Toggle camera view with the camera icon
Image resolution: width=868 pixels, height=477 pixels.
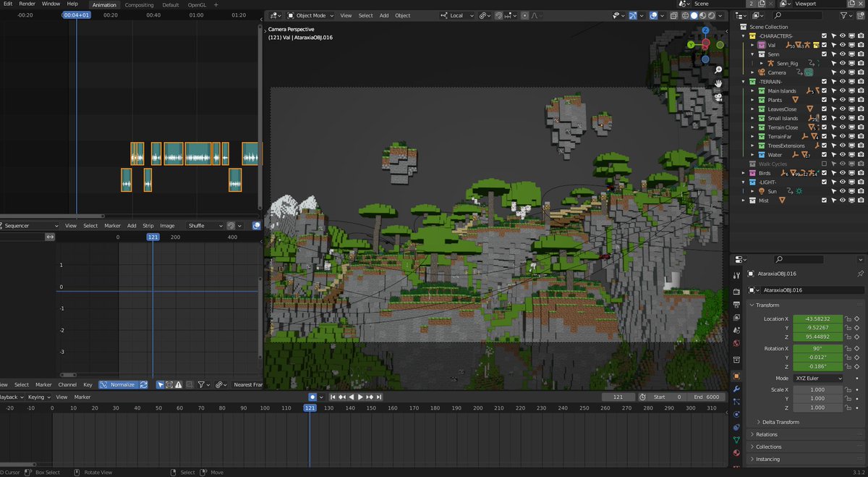[x=718, y=96]
